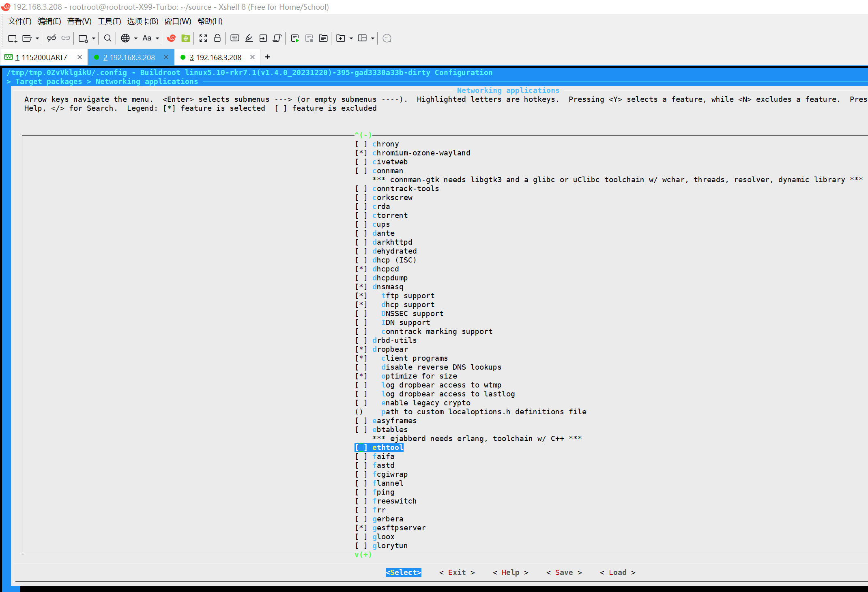Viewport: 868px width, 592px height.
Task: Open the layout panes dropdown arrow
Action: (x=372, y=39)
